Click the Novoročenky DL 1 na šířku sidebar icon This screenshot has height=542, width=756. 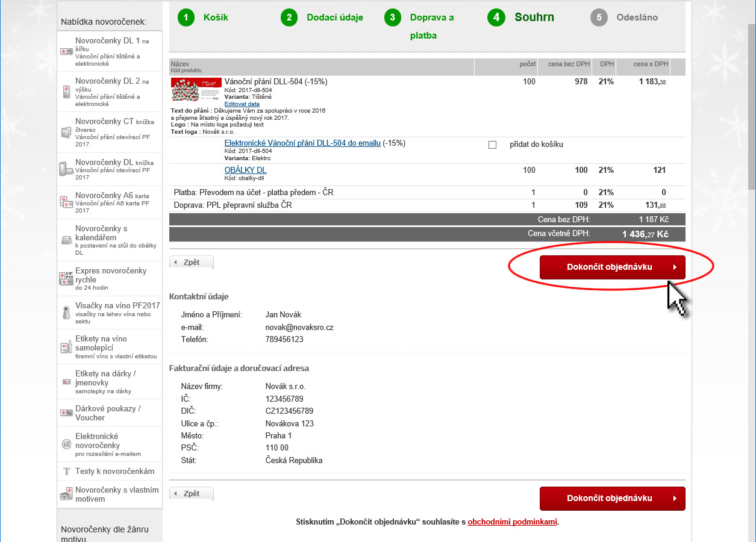66,51
